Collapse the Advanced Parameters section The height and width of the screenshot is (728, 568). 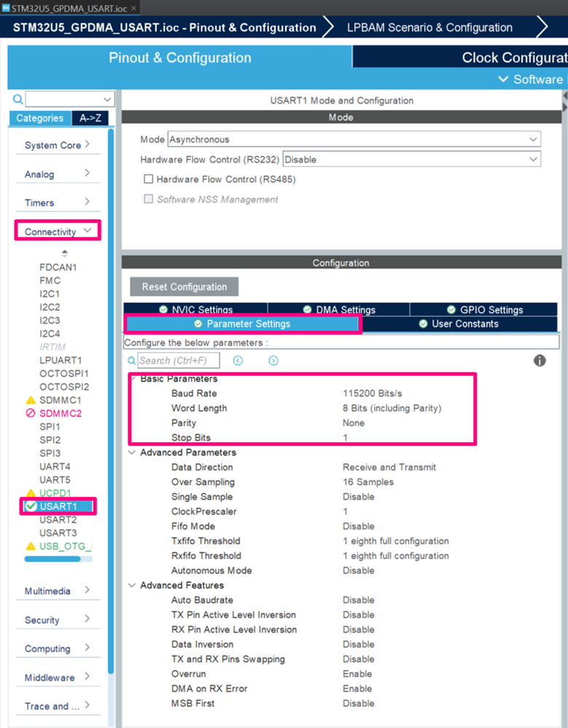point(132,453)
